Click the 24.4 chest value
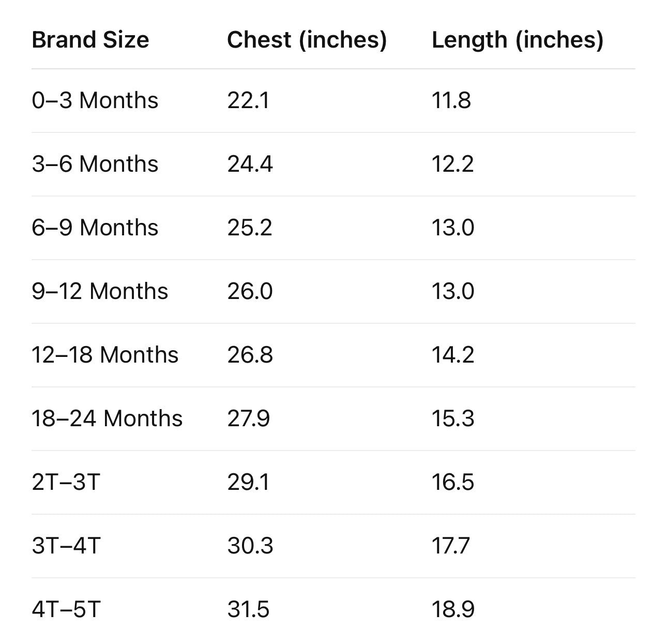 coord(250,164)
